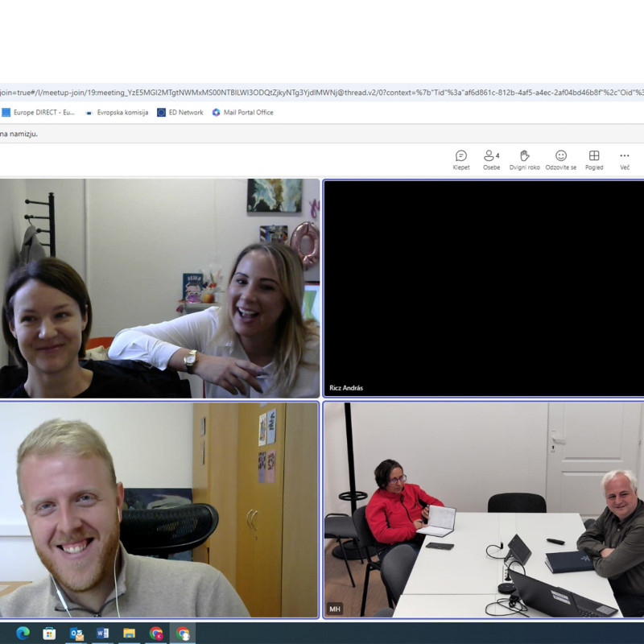Click the meeting URL address bar
This screenshot has height=644, width=644.
(x=322, y=93)
